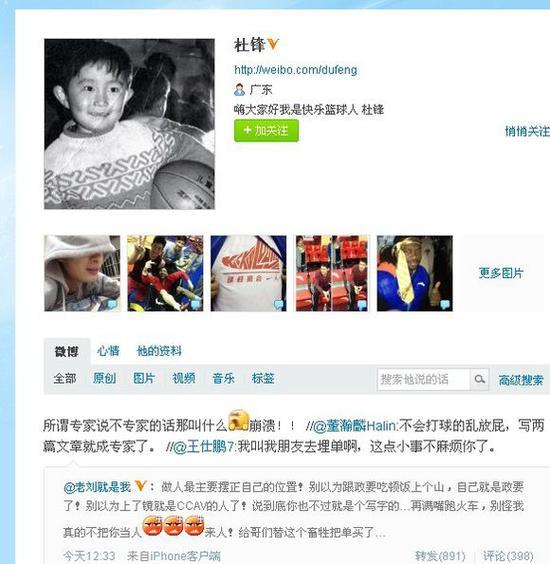Viewport: 550px width, 564px height.
Task: Open 更多图片 to see more photos
Action: coord(501,273)
